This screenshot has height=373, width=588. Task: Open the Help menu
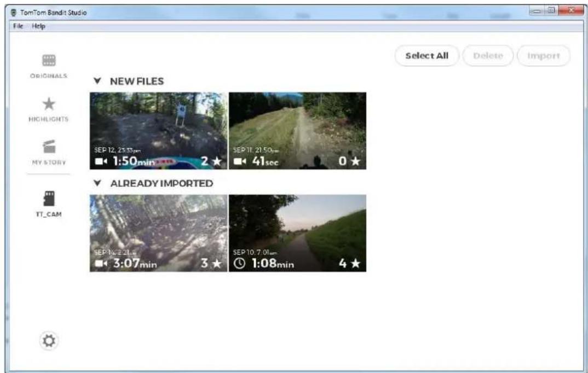pos(39,26)
